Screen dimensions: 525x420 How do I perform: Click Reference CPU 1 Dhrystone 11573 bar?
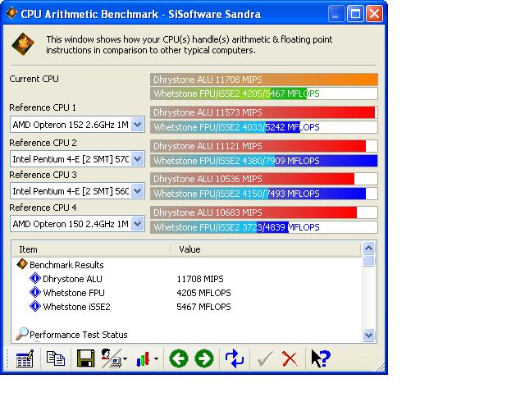264,112
